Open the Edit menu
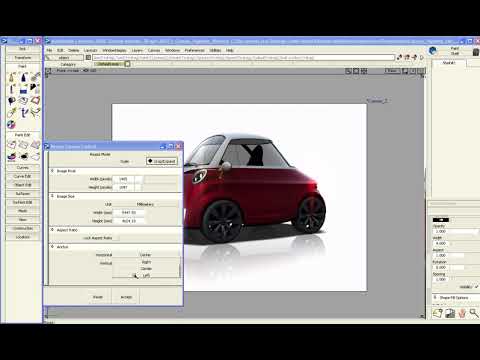The image size is (480, 360). pyautogui.click(x=60, y=50)
